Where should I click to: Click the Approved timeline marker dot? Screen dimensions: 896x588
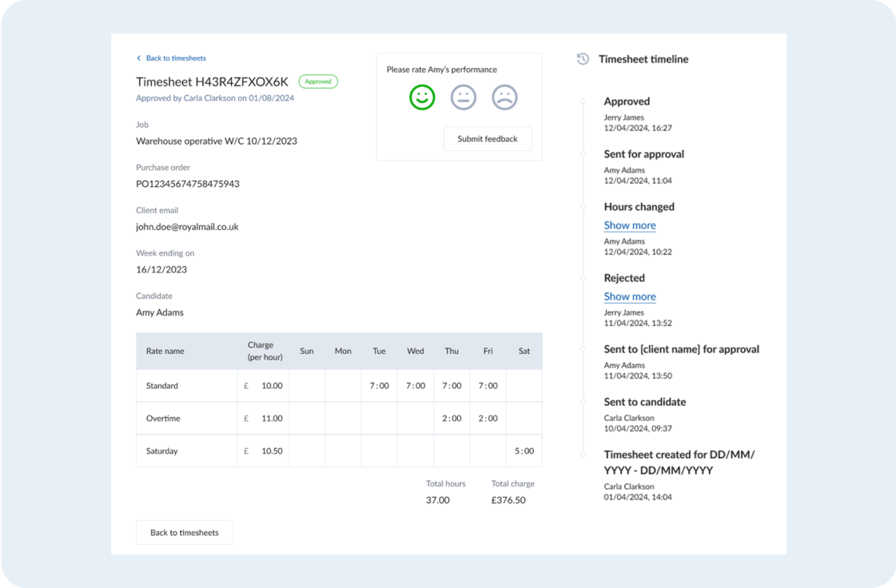583,101
